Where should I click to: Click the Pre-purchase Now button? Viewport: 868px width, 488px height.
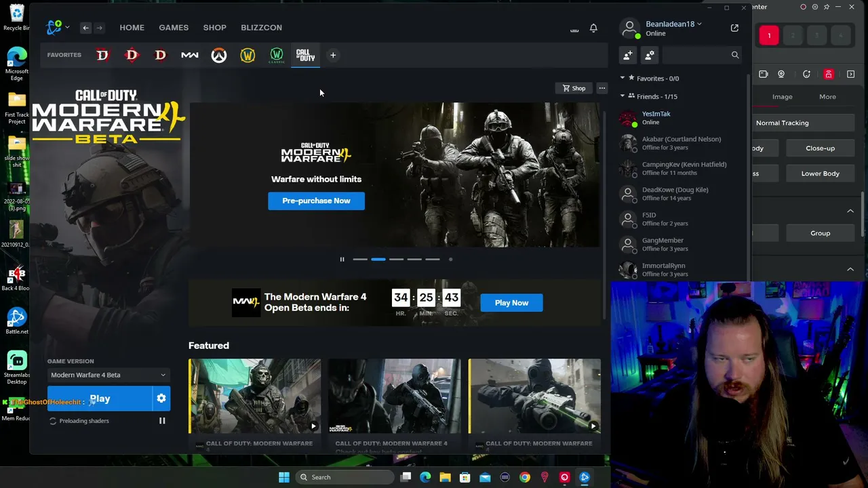pyautogui.click(x=316, y=201)
